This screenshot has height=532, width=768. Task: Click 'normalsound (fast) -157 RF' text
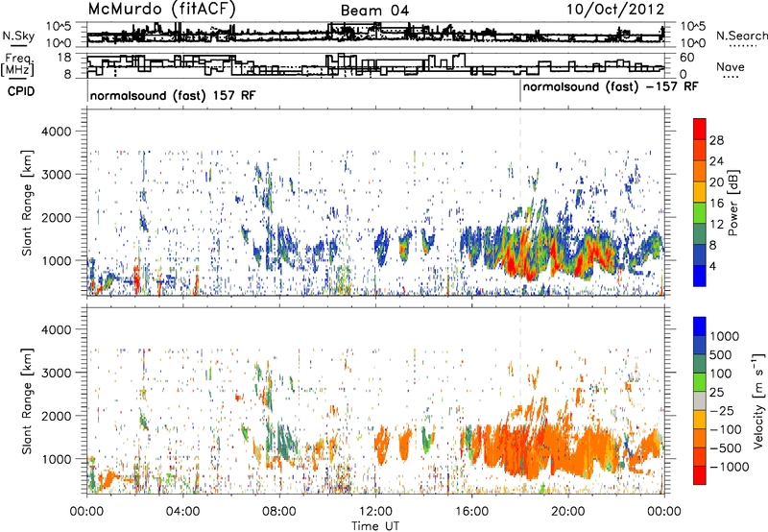(x=611, y=87)
